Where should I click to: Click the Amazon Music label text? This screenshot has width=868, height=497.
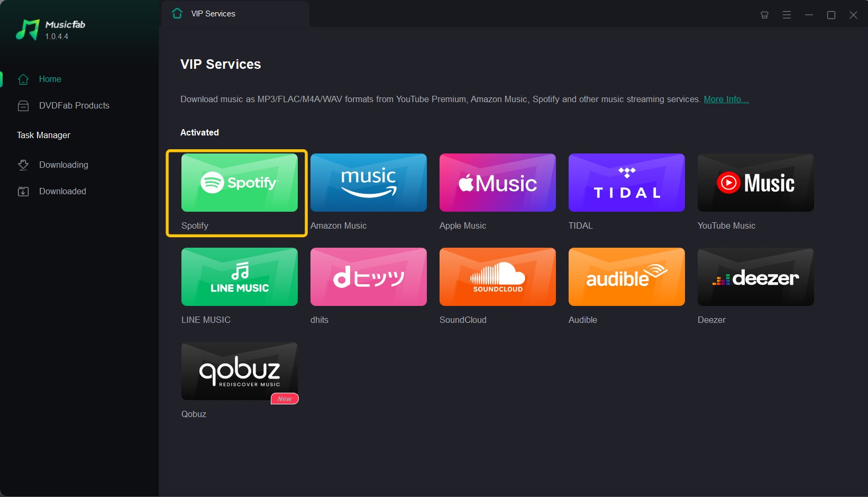(339, 225)
